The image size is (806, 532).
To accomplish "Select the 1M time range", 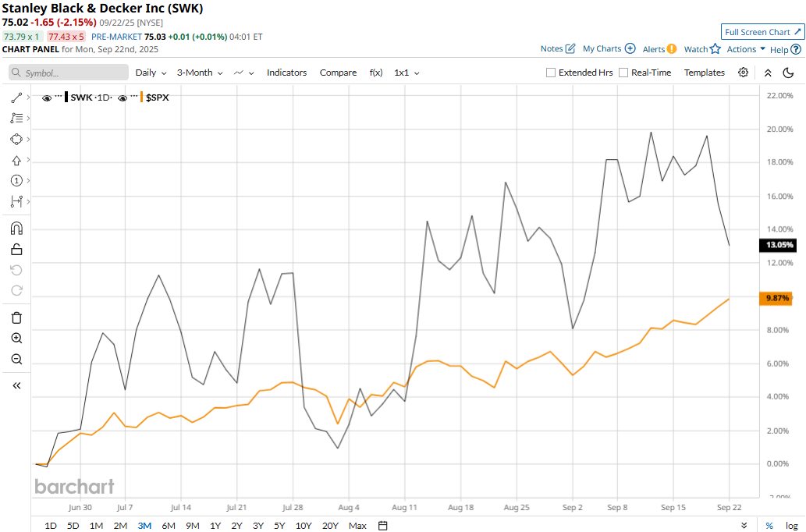I will 96,525.
